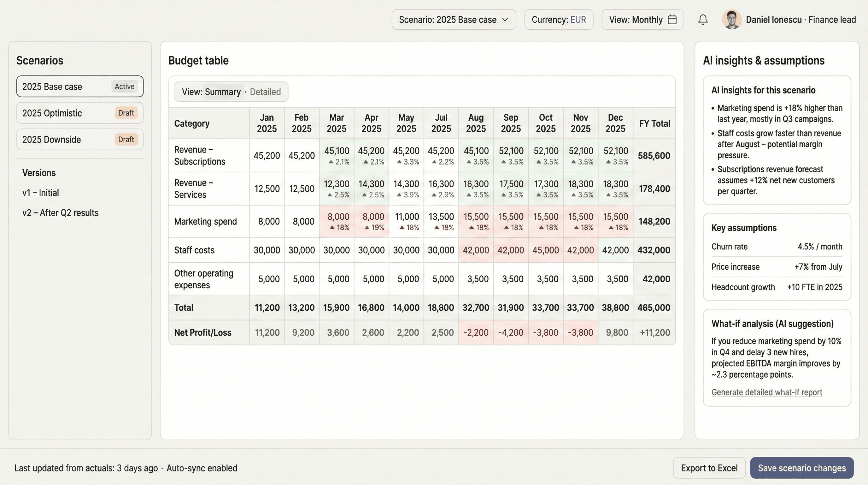The image size is (868, 485).
Task: Open the Scenario: 2025 Base case dropdown
Action: point(453,20)
